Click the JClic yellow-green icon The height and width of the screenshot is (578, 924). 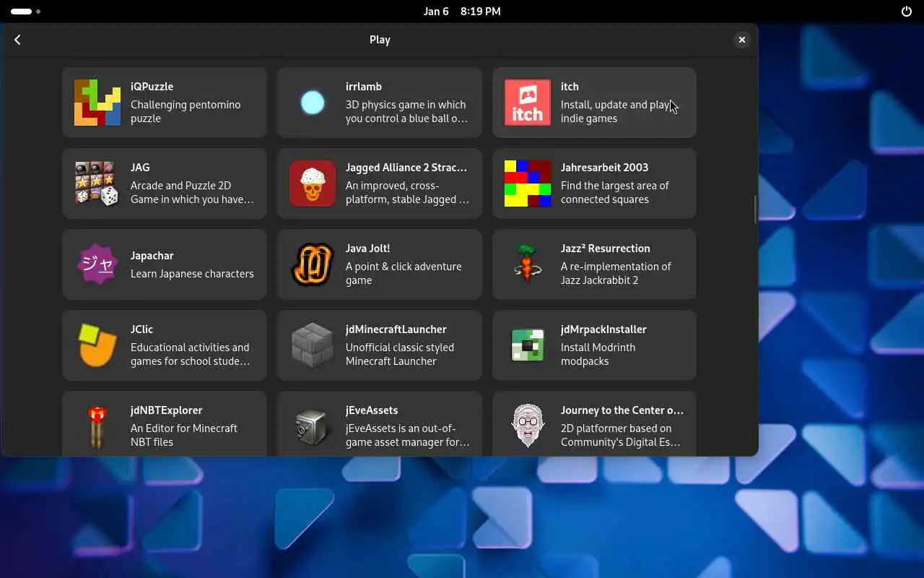(x=97, y=345)
